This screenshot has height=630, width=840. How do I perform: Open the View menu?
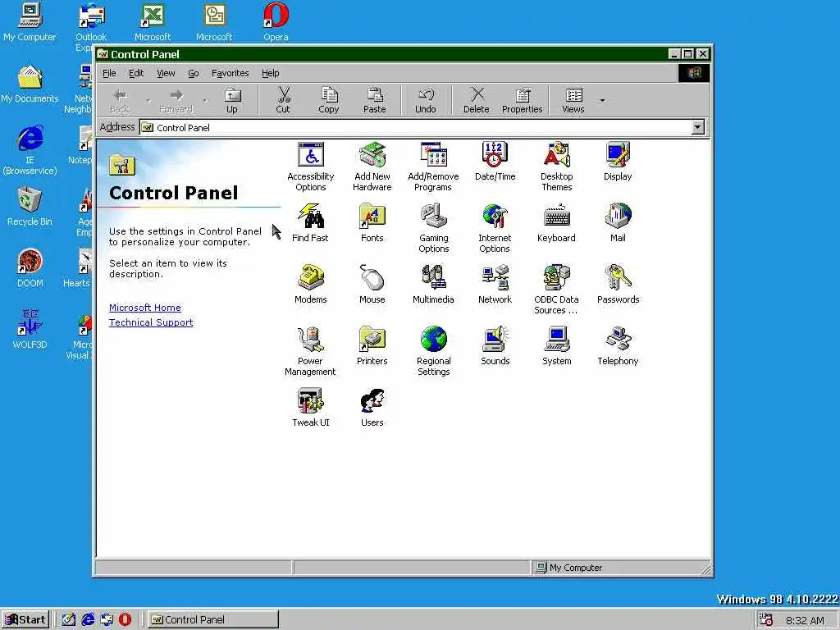[166, 73]
